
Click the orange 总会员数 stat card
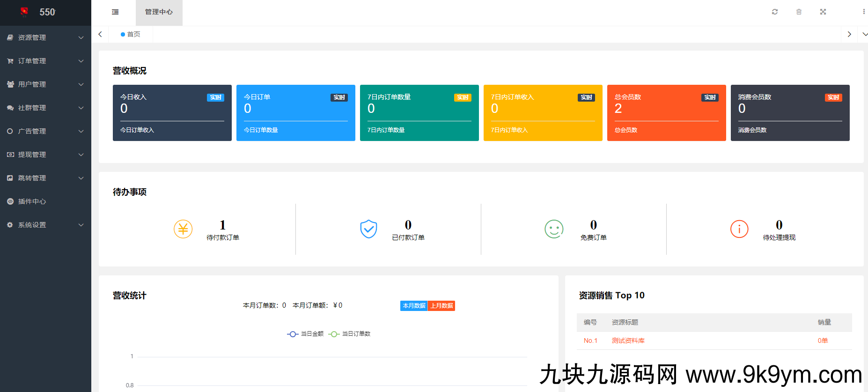666,113
